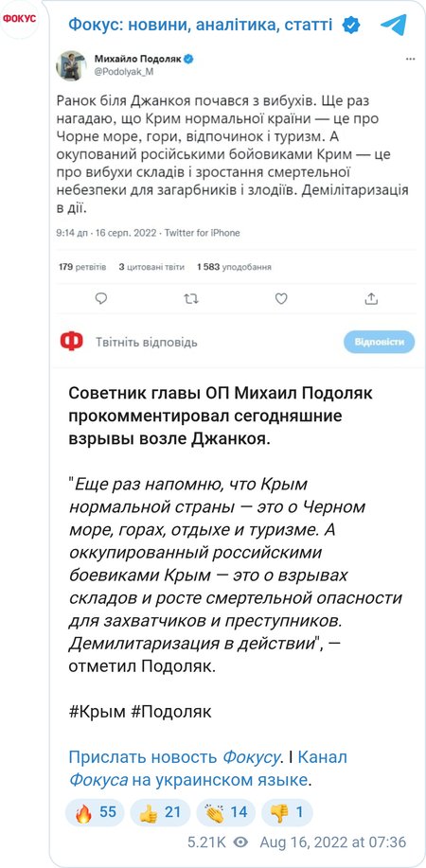The width and height of the screenshot is (426, 868).
Task: Click Михайло Подоляк profile photo
Action: [x=71, y=66]
